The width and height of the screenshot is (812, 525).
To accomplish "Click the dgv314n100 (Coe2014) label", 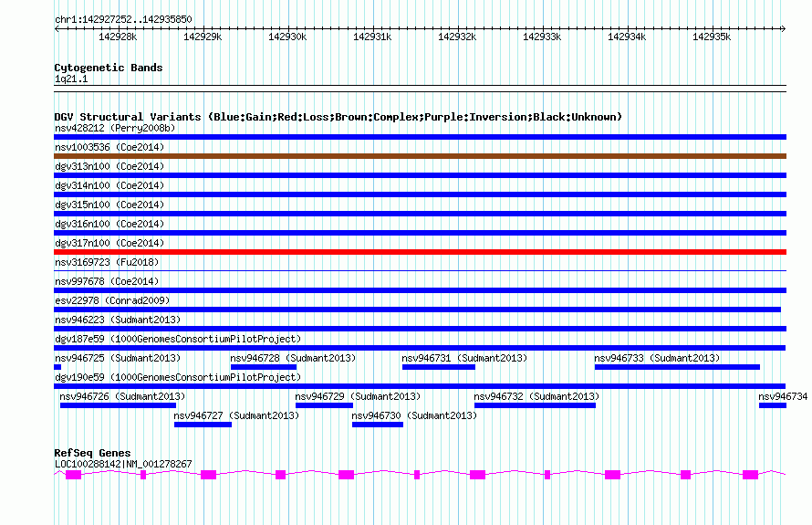I will click(109, 185).
